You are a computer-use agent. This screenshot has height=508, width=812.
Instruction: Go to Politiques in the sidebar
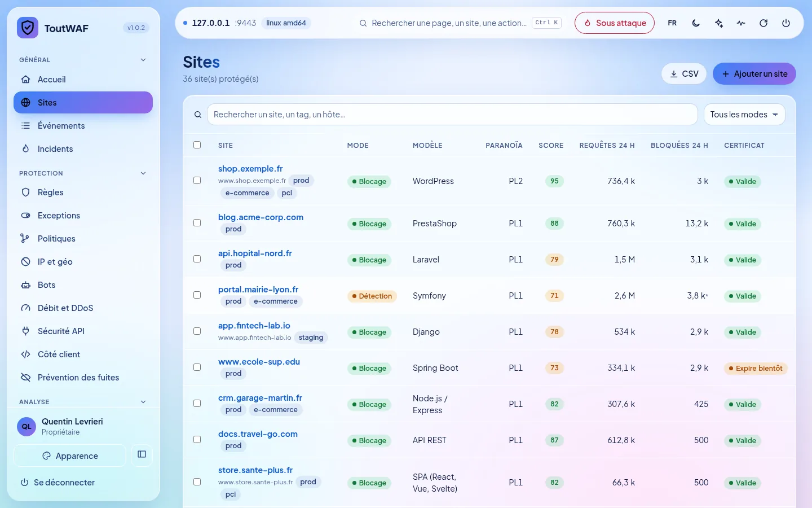[83, 239]
